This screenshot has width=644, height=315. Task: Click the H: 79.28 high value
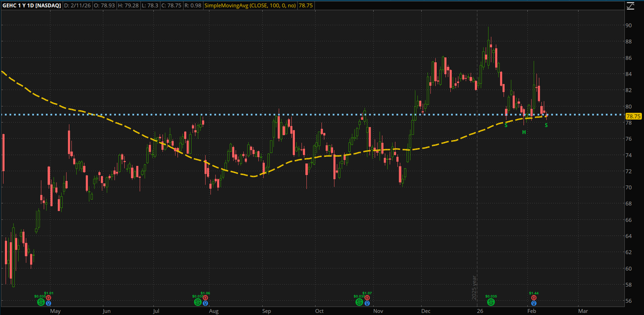coord(129,6)
